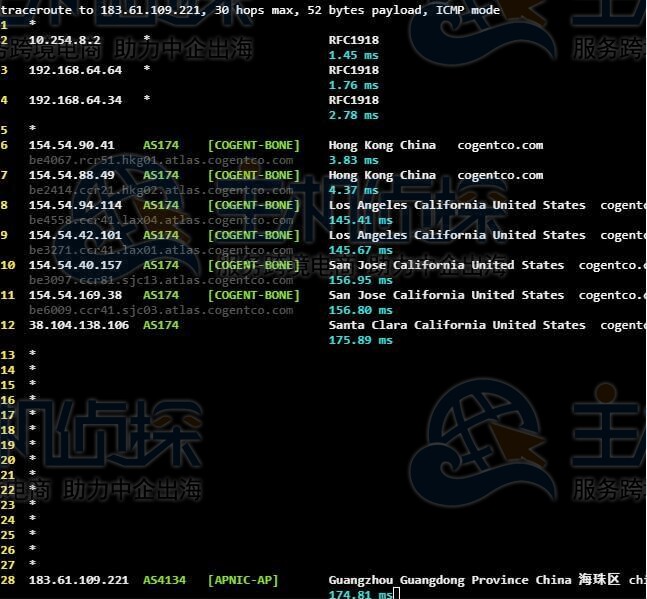Viewport: 647px width, 599px height.
Task: Click [COGENT-BONE] on the hop 11 row
Action: click(254, 295)
